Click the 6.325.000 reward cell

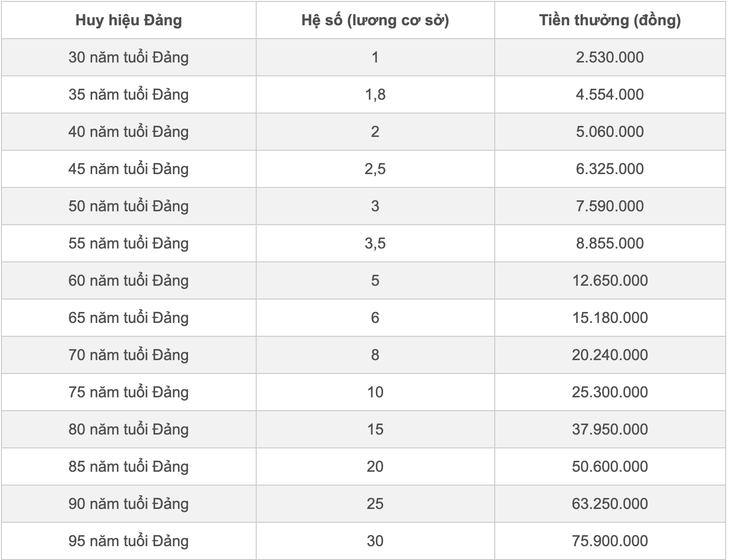[x=610, y=169]
